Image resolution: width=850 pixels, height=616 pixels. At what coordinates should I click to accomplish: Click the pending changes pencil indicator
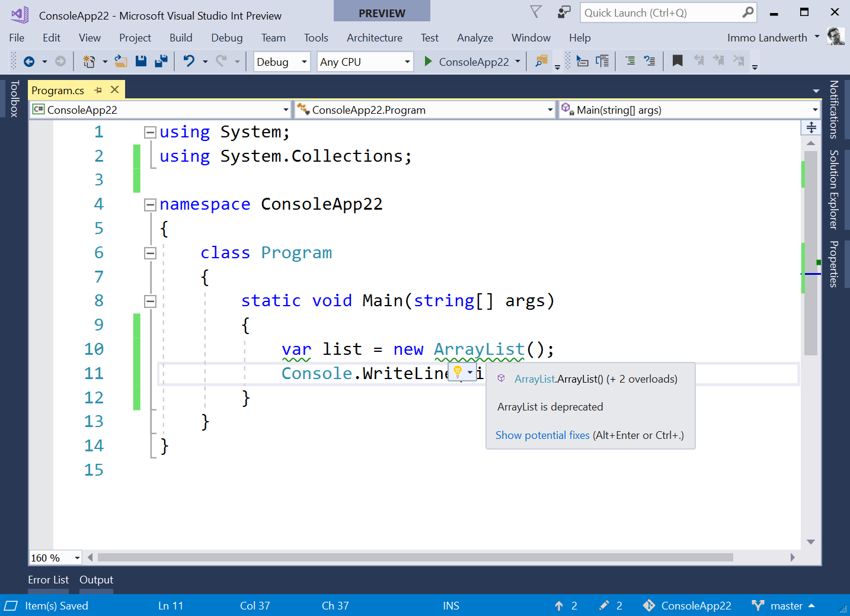click(x=611, y=605)
